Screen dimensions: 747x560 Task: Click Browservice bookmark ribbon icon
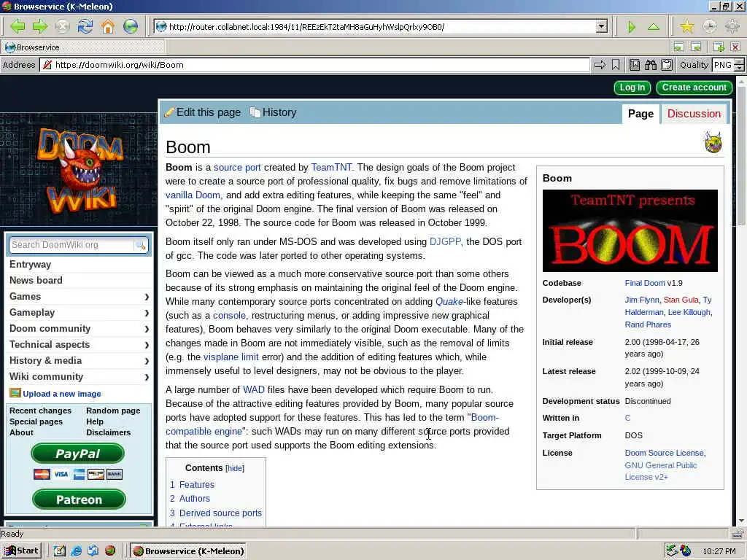(616, 65)
